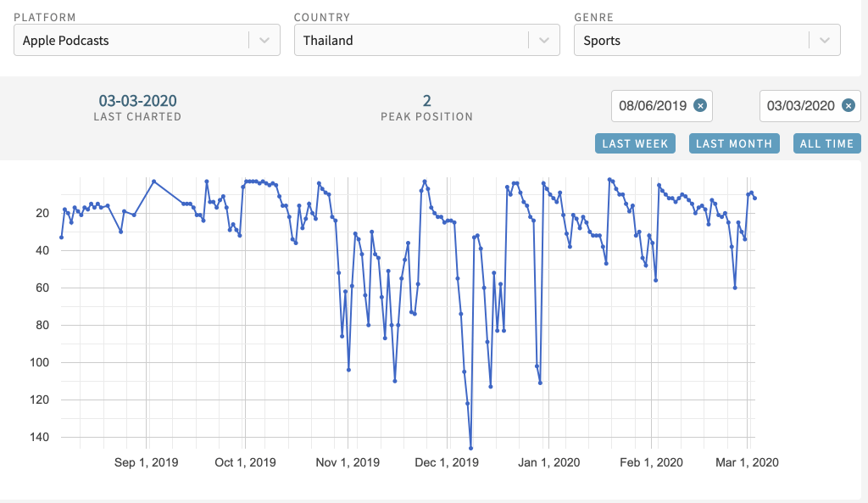
Task: Switch to All Time range
Action: tap(826, 143)
